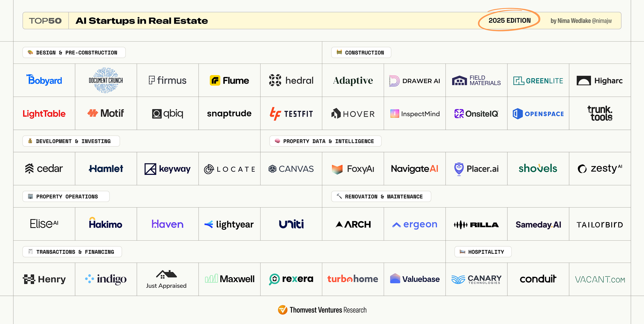
Task: Click the FoxyAI logo
Action: coord(353,169)
